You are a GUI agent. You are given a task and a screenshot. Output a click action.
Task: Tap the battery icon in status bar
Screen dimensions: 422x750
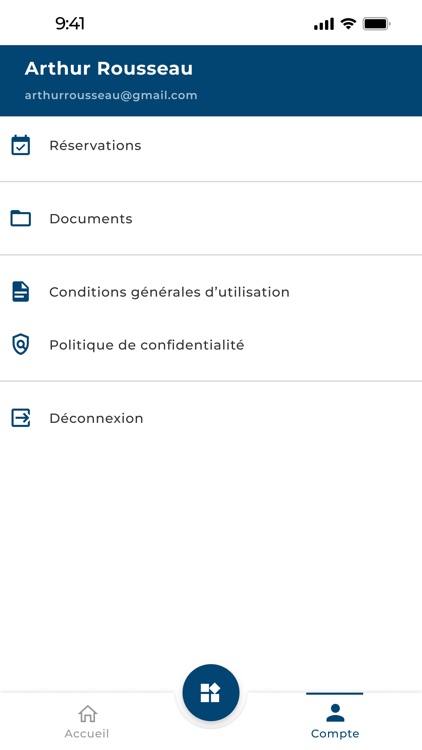pyautogui.click(x=377, y=23)
